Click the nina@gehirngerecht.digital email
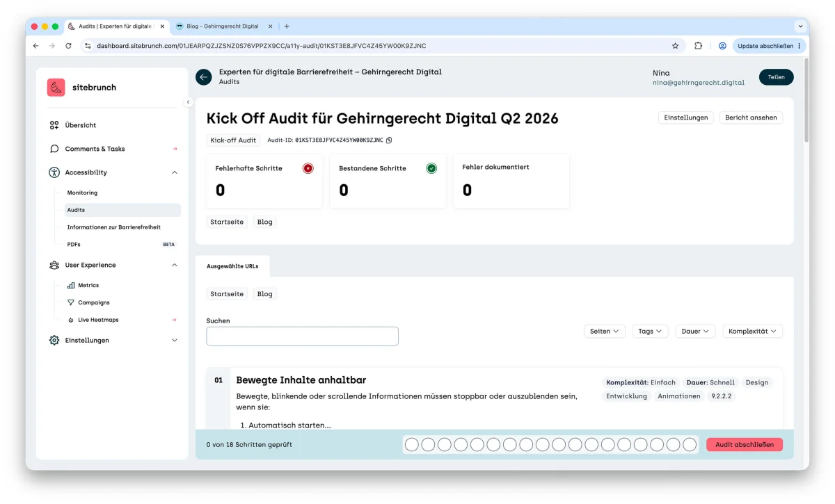 [699, 83]
